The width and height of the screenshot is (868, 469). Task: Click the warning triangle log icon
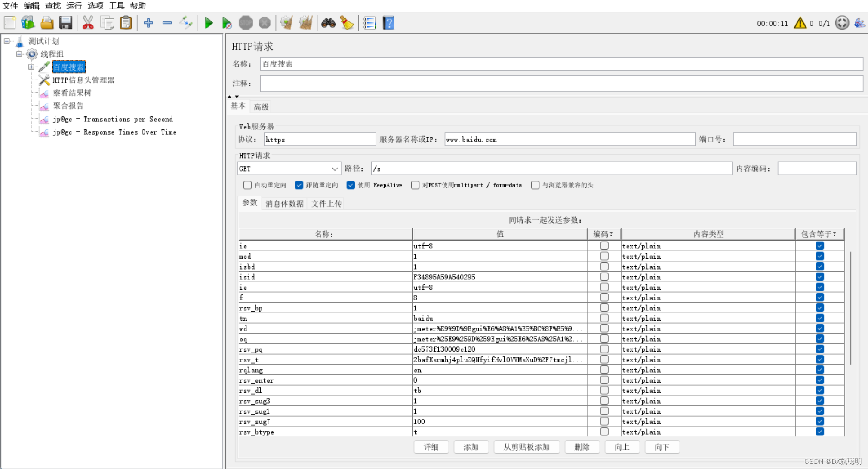click(800, 23)
